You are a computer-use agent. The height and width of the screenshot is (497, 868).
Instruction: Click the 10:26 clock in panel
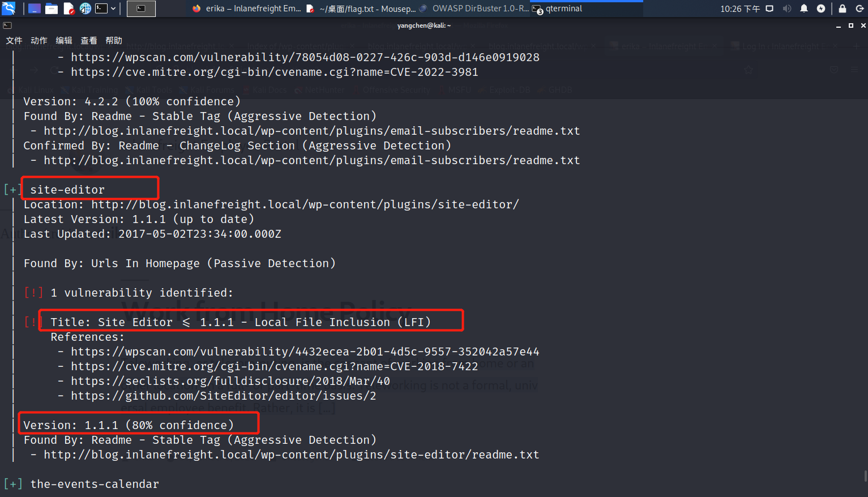[740, 8]
